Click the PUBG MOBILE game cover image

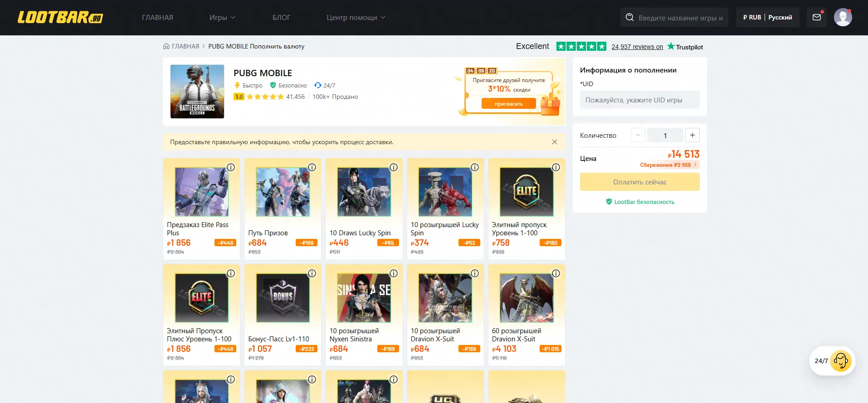197,92
